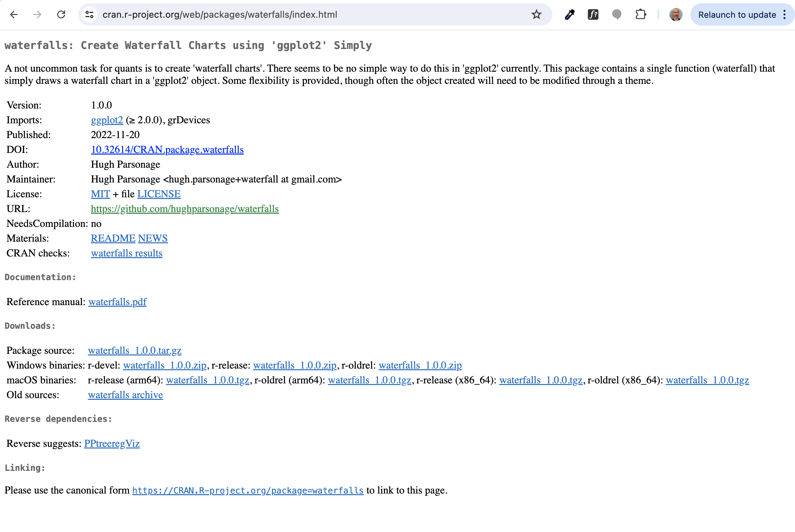This screenshot has width=795, height=532.
Task: View site information icon in address bar
Action: point(89,14)
